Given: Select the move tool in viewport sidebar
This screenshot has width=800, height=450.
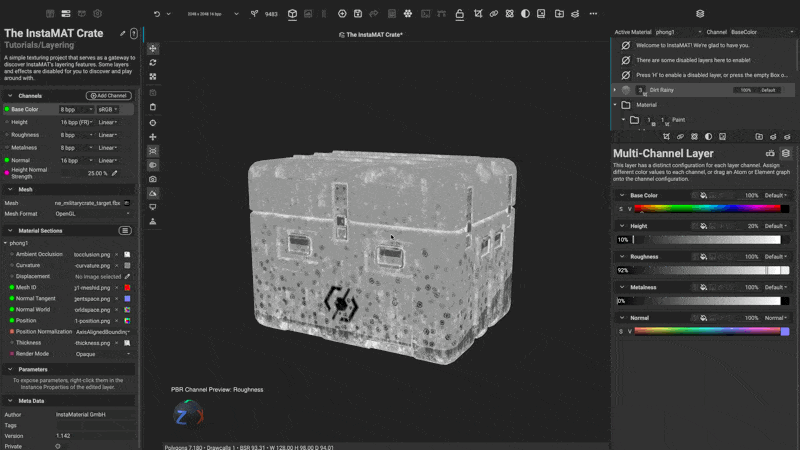Looking at the screenshot, I should (153, 48).
